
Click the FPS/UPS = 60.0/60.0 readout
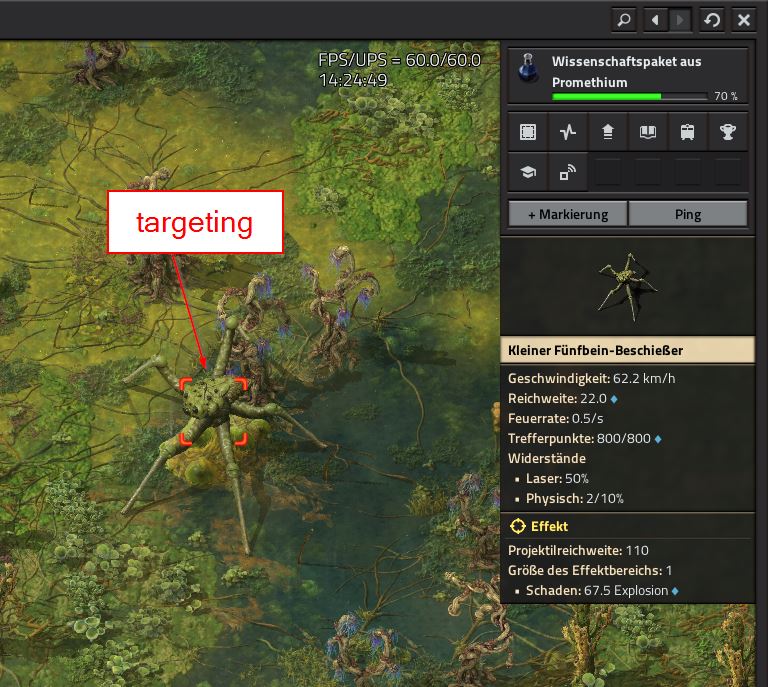399,60
